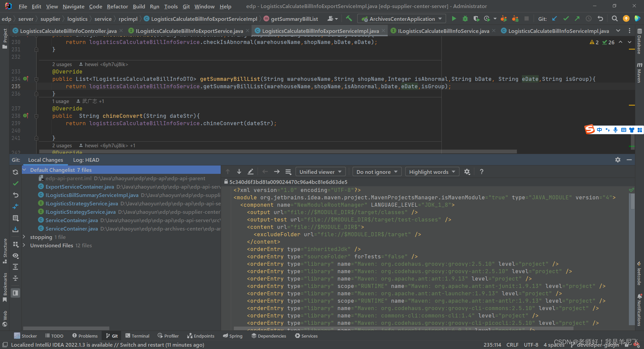
Task: Open Git tool window options gear
Action: 618,160
